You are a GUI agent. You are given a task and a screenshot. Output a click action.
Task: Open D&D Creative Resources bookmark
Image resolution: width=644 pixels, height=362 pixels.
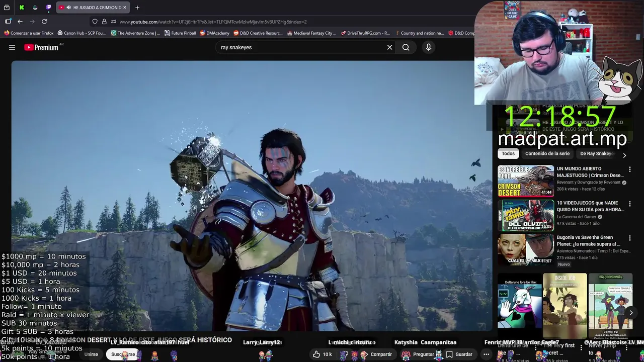(x=258, y=33)
